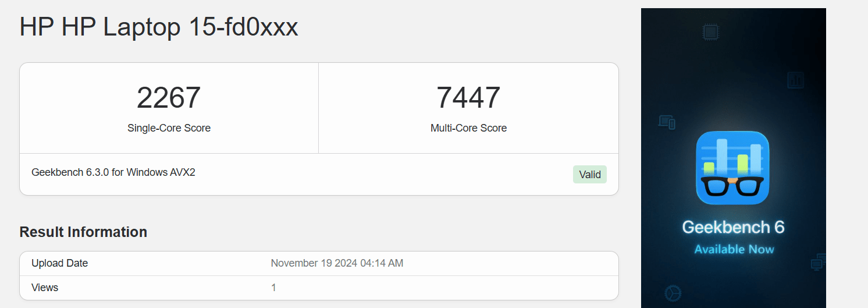The width and height of the screenshot is (868, 308).
Task: Click the Geekbench 6 app logo
Action: (x=732, y=167)
